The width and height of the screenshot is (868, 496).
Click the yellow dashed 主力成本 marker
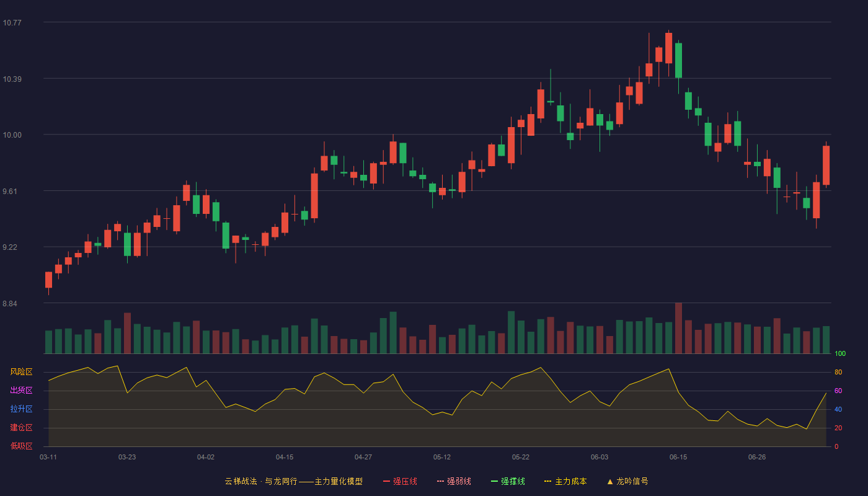pos(547,481)
